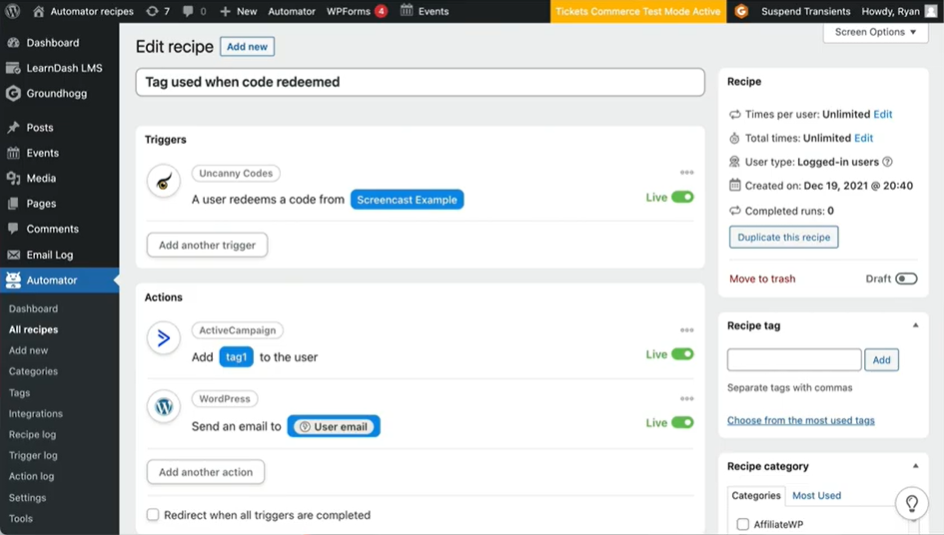
Task: Open the User email token field
Action: pyautogui.click(x=334, y=426)
